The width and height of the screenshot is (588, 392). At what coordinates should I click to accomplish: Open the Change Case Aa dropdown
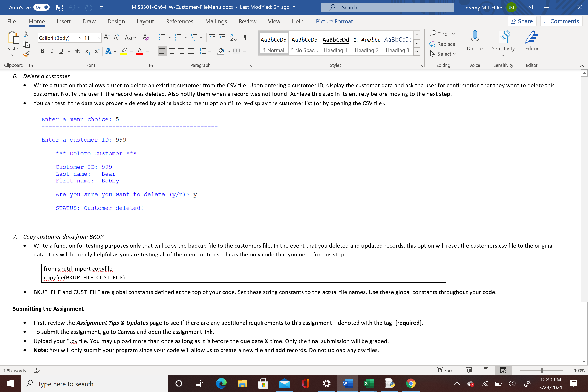click(x=130, y=37)
